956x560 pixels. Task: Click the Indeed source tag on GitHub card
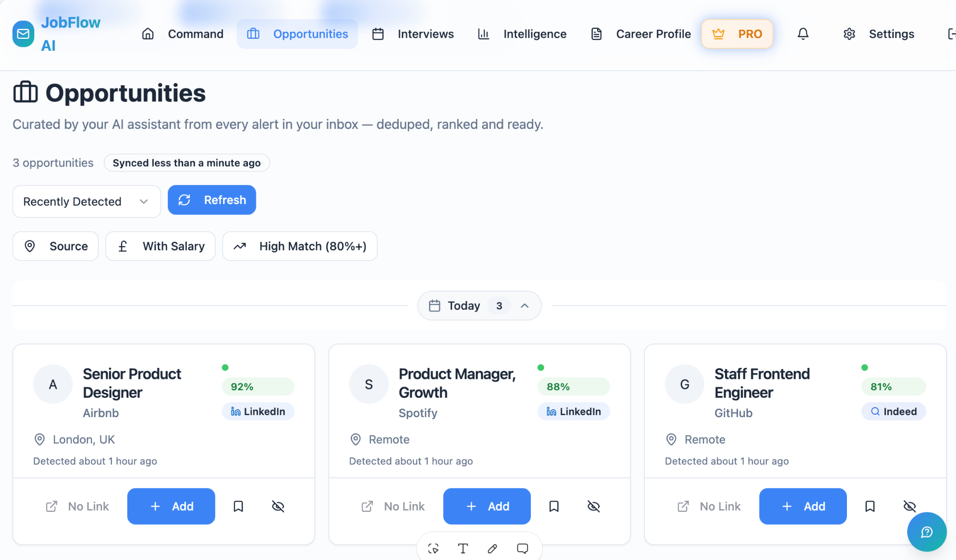(894, 412)
